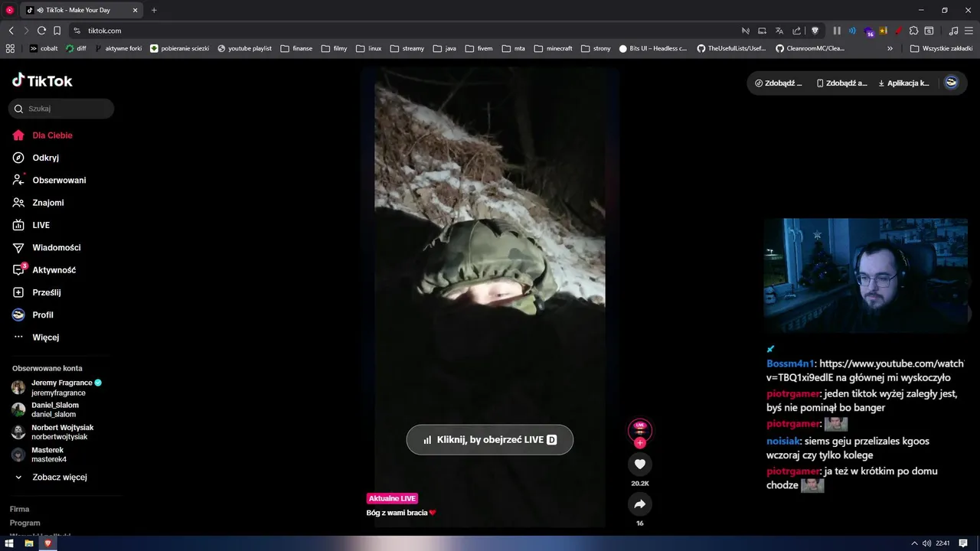Open the Dla Ciebie feed
The height and width of the screenshot is (551, 980).
(x=43, y=135)
